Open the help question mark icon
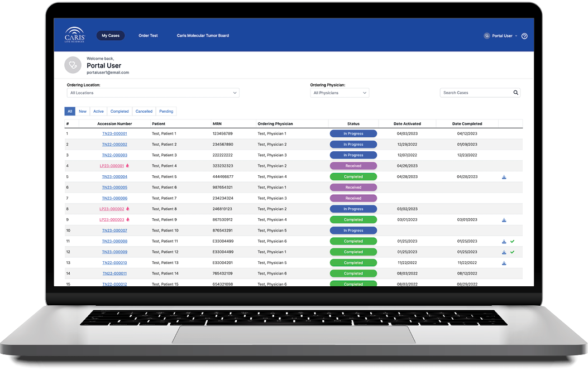 (x=524, y=36)
